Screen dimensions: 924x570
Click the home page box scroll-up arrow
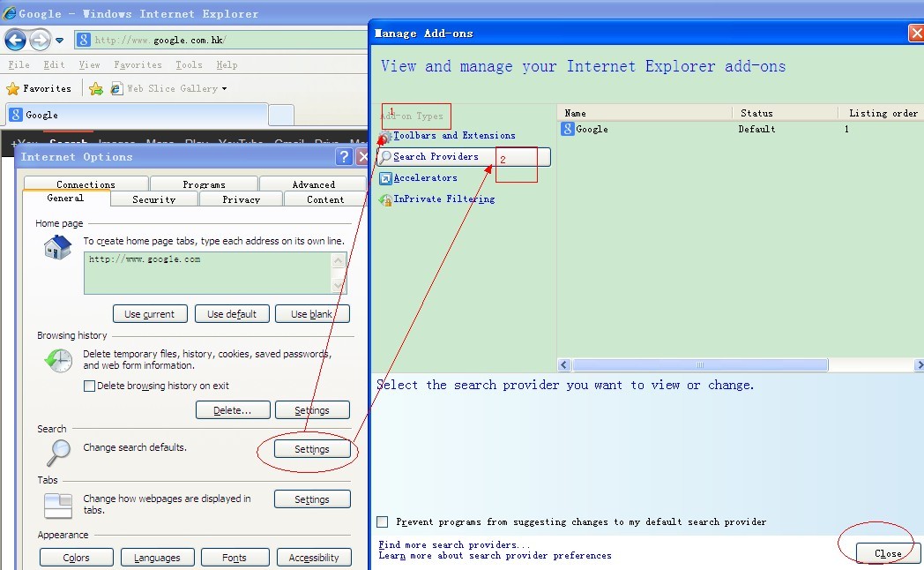pyautogui.click(x=339, y=260)
